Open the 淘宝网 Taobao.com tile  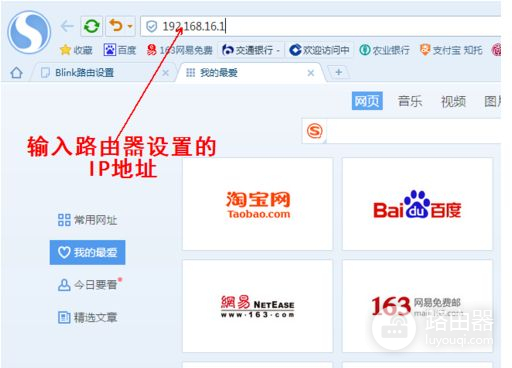(x=258, y=204)
